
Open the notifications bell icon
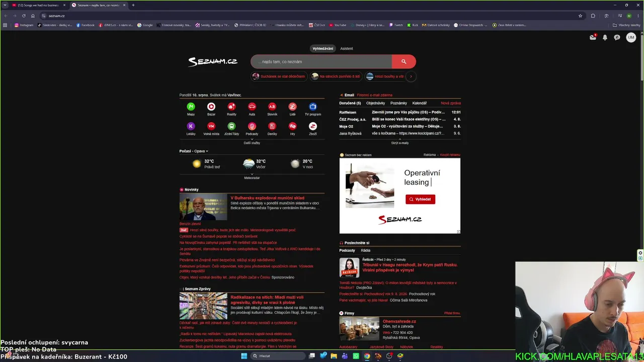point(605,37)
